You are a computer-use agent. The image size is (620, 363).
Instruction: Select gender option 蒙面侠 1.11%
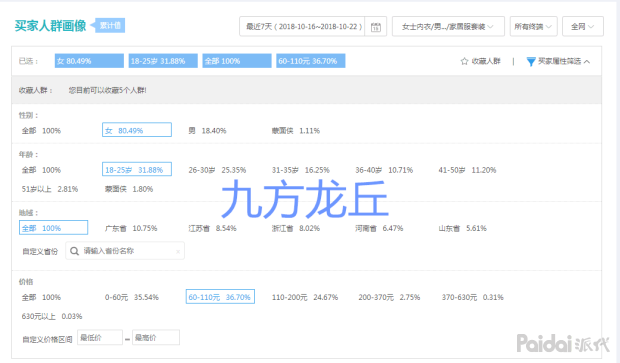coord(296,130)
